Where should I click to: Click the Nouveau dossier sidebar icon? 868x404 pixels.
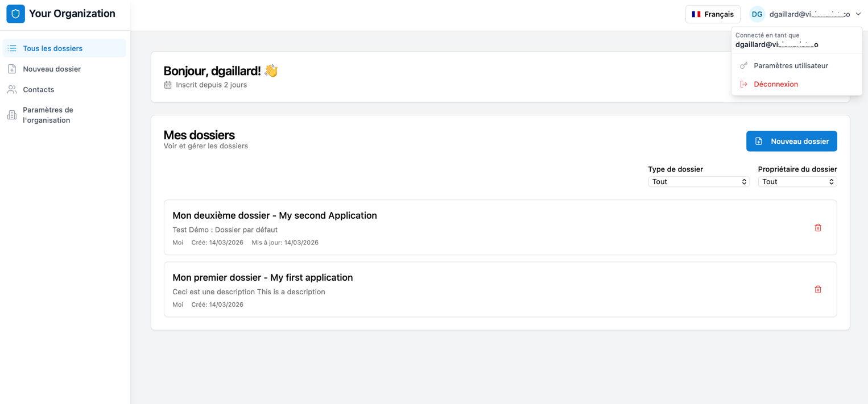click(11, 69)
